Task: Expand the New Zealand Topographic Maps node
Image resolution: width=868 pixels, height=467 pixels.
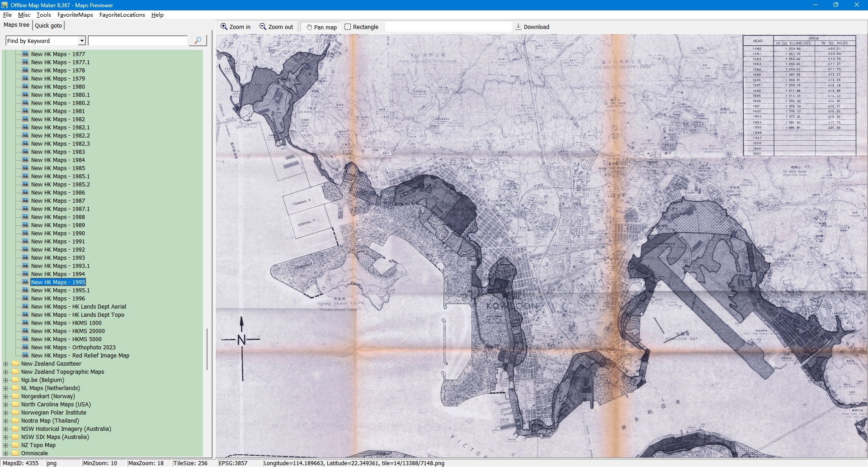Action: tap(6, 372)
